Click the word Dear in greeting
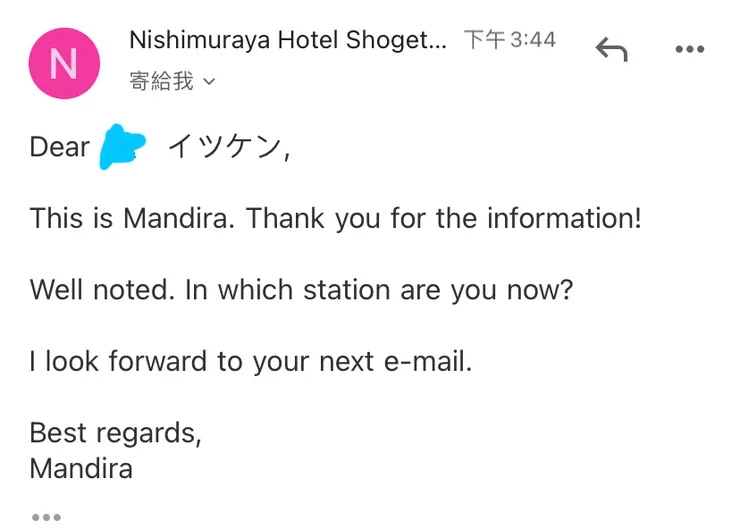The image size is (740, 529). (x=60, y=148)
